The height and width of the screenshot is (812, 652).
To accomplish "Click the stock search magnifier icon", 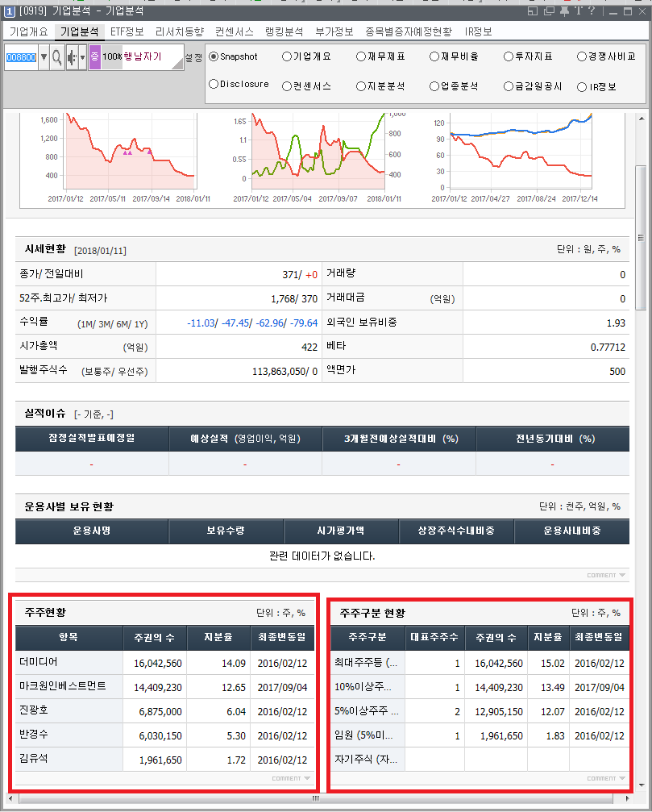I will [x=57, y=57].
